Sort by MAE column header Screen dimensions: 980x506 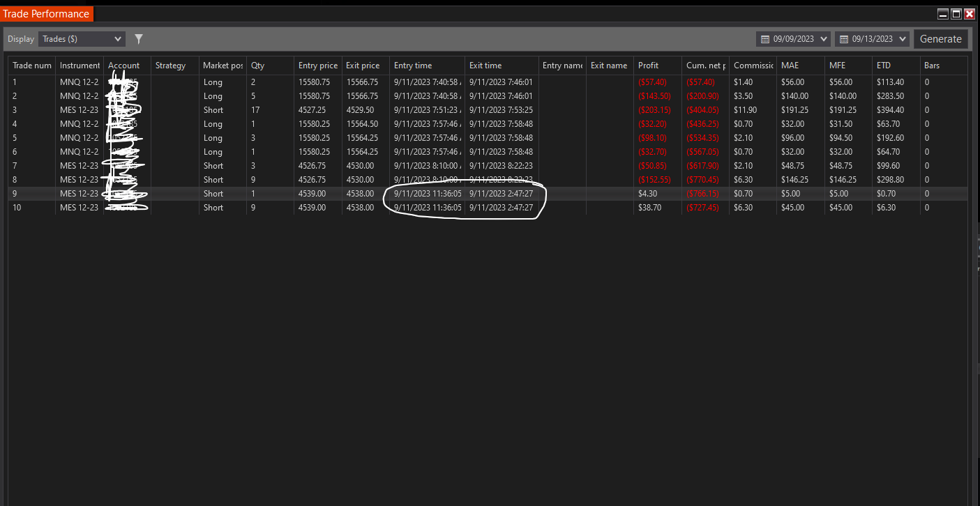(x=801, y=66)
